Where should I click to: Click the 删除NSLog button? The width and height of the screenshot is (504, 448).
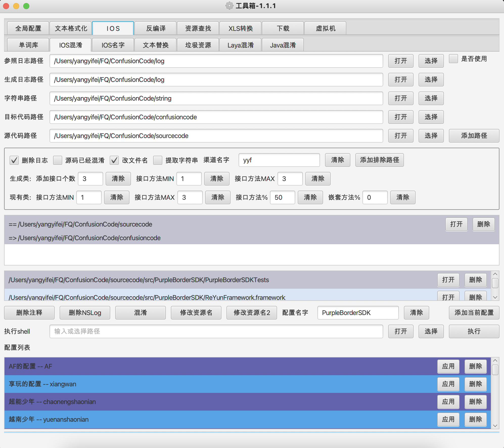[85, 313]
